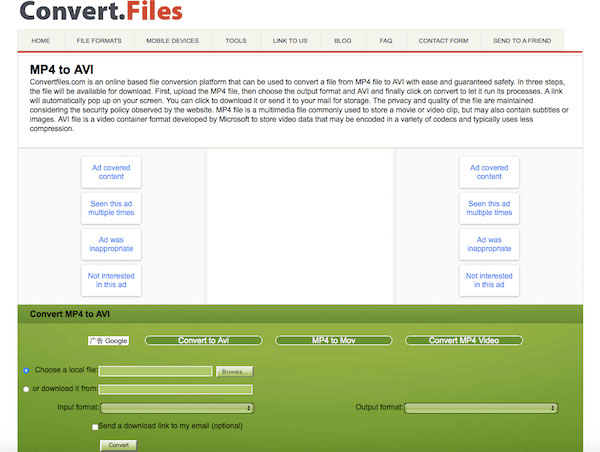Open the FILE FORMATS menu item
Image resolution: width=600 pixels, height=452 pixels.
(x=99, y=41)
